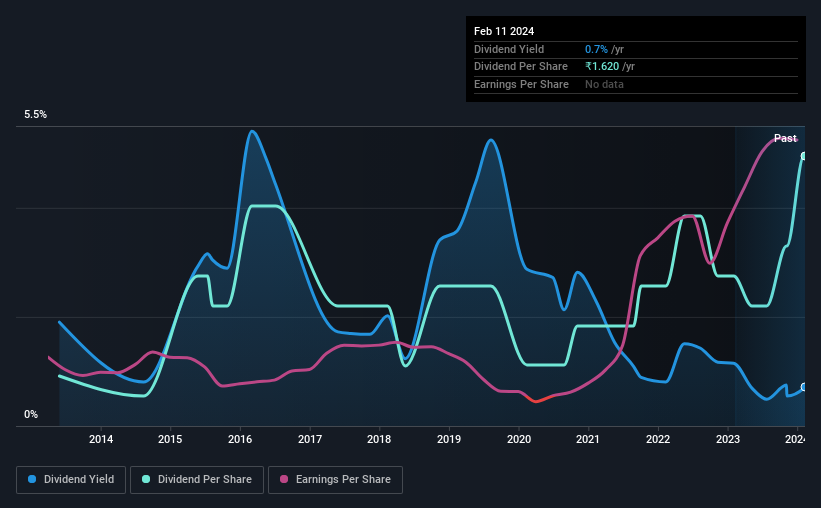Click the 5.5% y-axis label
This screenshot has height=508, width=821.
click(x=35, y=114)
